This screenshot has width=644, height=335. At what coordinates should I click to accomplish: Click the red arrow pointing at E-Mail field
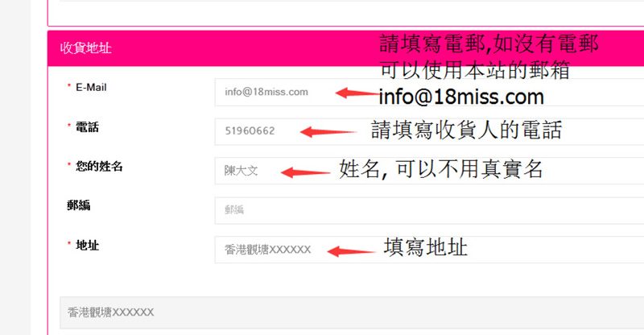coord(357,93)
